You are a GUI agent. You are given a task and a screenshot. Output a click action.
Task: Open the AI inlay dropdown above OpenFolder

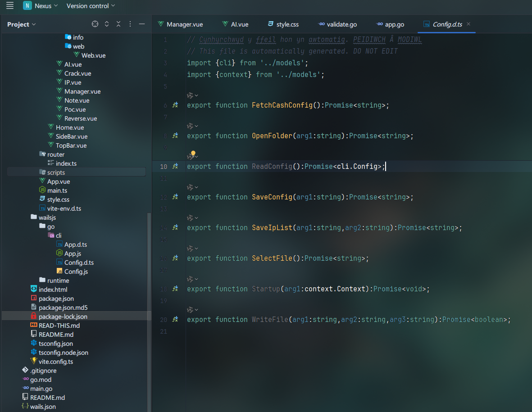click(x=192, y=126)
